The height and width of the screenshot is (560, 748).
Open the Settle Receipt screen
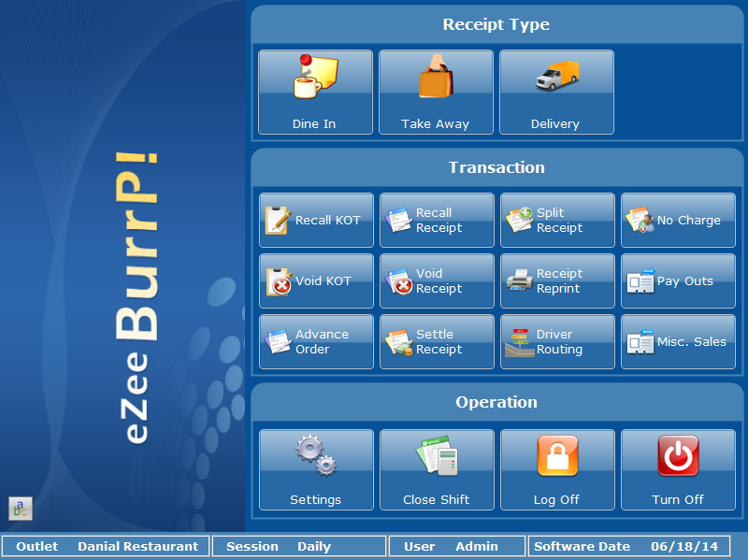pos(437,342)
